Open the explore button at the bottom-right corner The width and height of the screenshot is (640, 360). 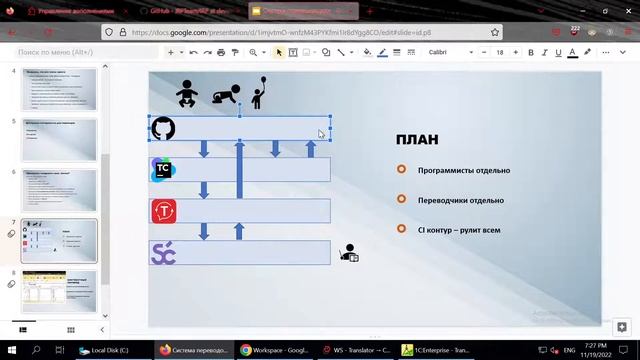622,327
